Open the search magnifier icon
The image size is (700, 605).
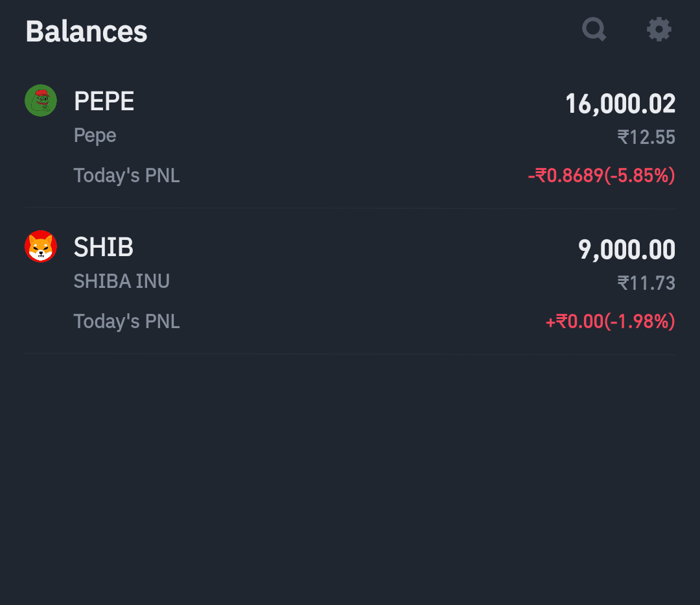[594, 29]
